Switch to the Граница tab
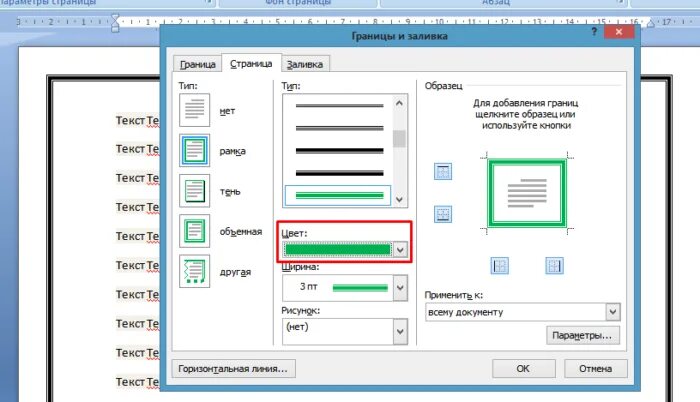Screen dimensions: 700x402 (197, 64)
